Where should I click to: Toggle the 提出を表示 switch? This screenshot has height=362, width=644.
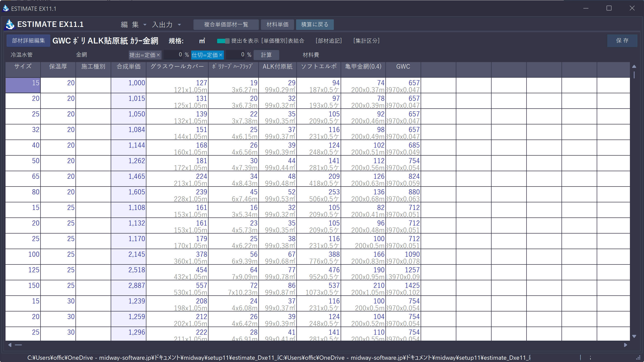223,41
